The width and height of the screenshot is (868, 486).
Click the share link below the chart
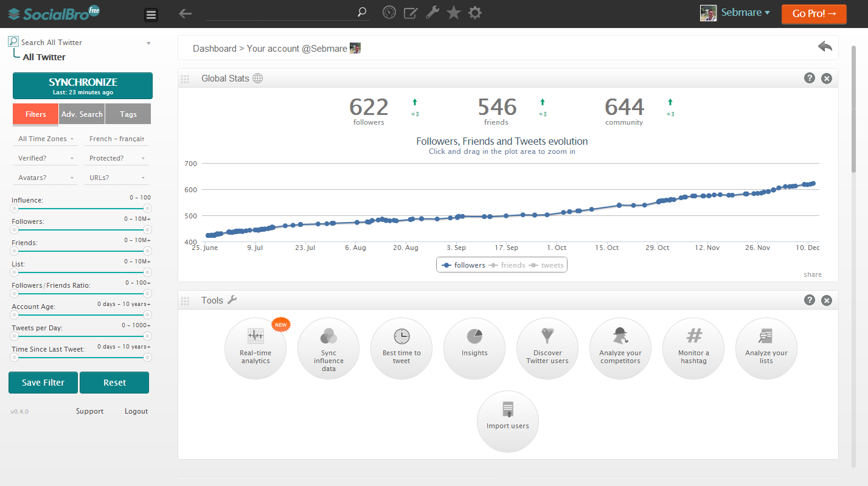pos(813,274)
